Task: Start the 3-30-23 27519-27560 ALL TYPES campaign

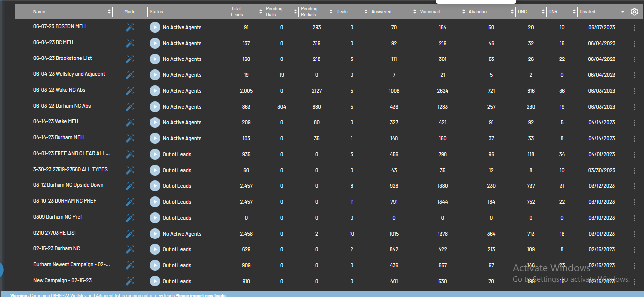Action: click(155, 170)
